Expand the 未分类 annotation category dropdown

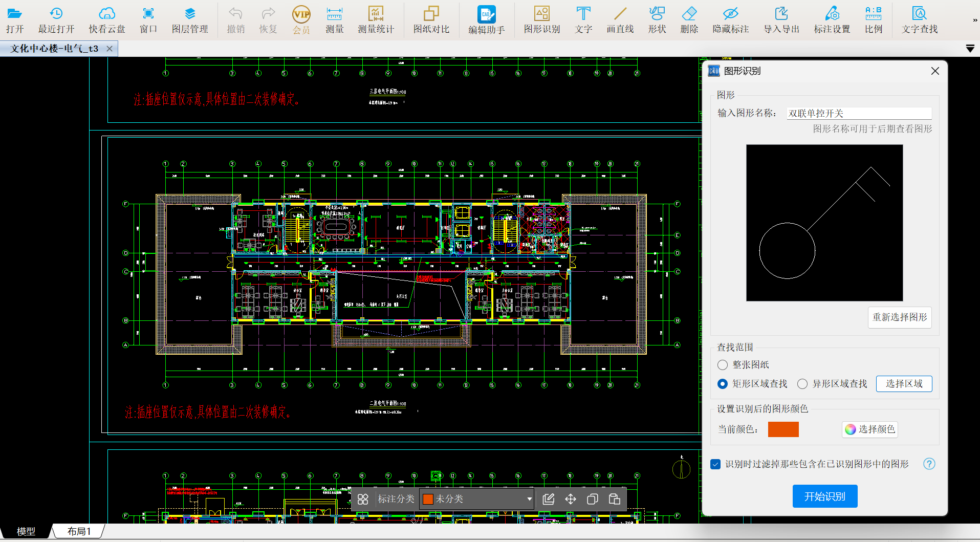pyautogui.click(x=529, y=499)
